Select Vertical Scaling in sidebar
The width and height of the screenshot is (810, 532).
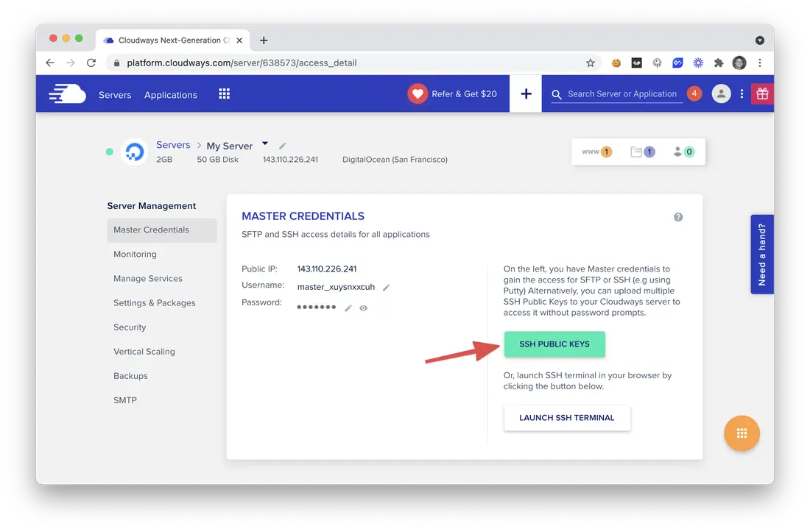(x=144, y=352)
